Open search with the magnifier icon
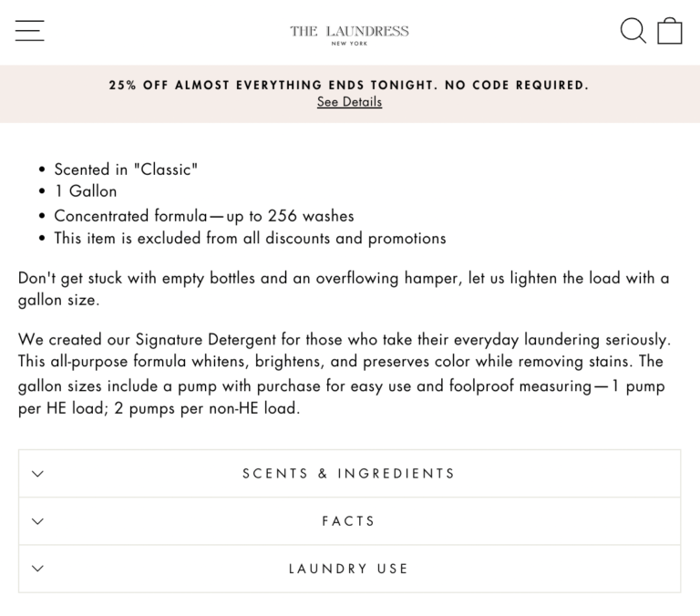Image resolution: width=700 pixels, height=616 pixels. click(633, 30)
